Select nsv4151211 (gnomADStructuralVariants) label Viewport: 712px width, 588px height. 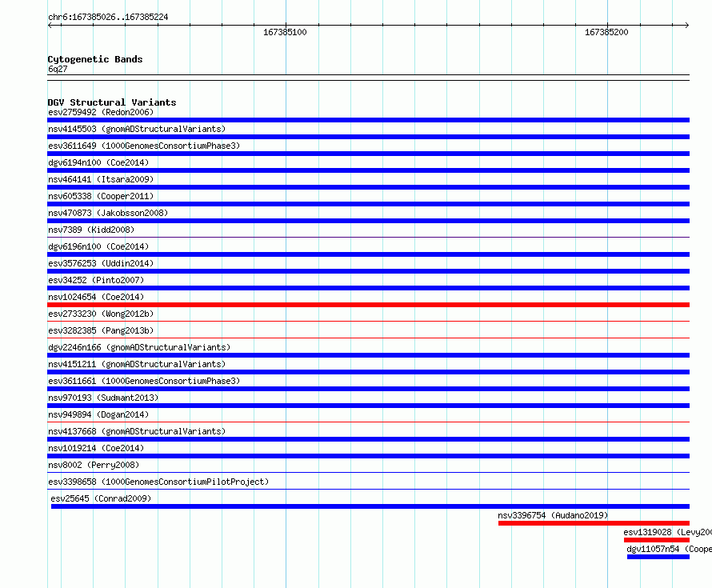137,364
